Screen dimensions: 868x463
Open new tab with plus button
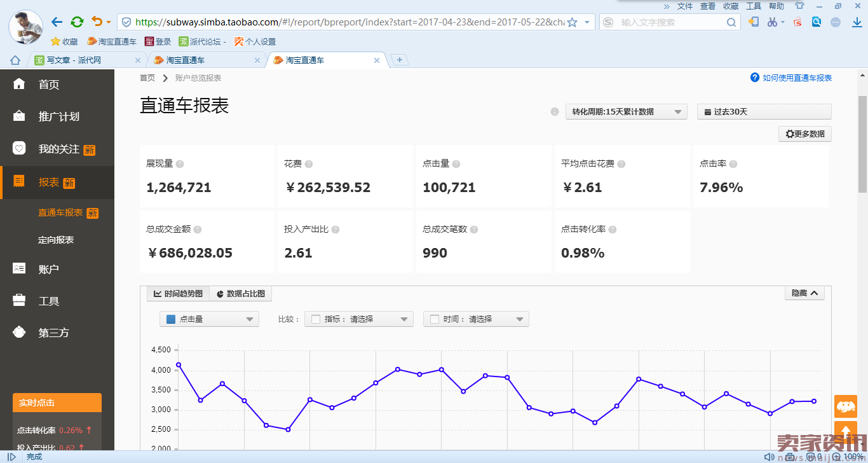point(399,60)
